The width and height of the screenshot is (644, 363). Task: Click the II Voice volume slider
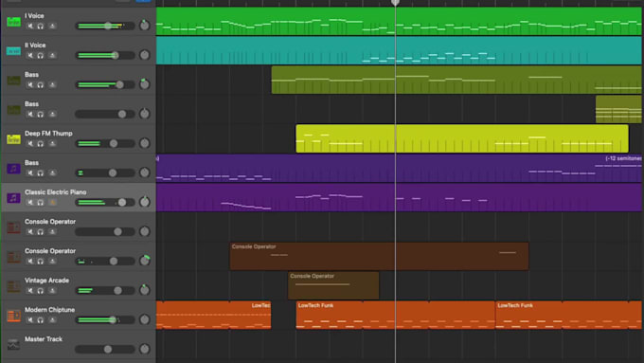[x=105, y=55]
